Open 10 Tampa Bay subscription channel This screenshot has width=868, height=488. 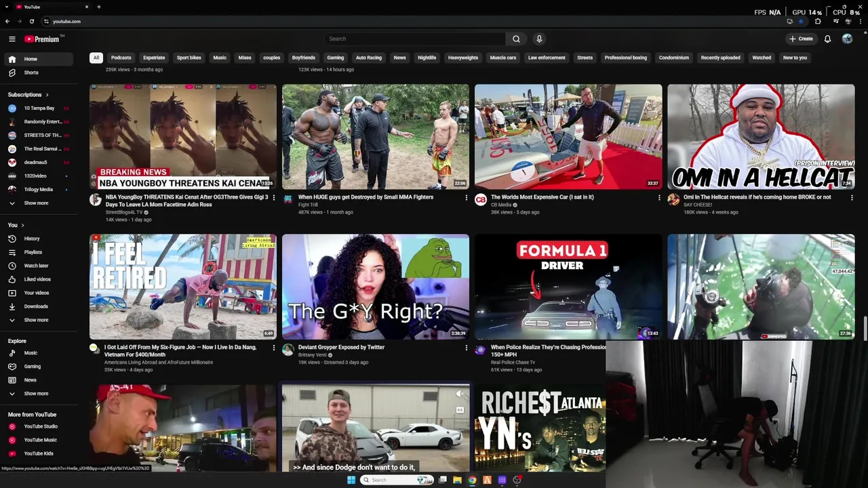[40, 108]
